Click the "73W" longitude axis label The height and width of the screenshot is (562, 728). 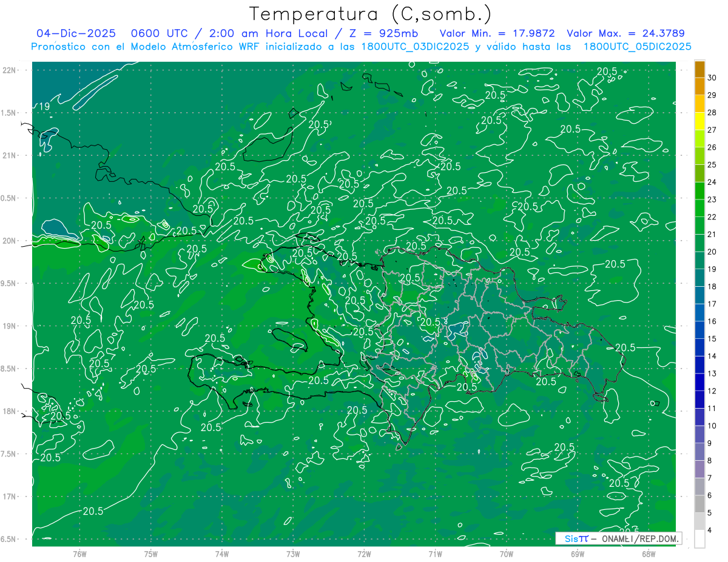click(x=292, y=554)
